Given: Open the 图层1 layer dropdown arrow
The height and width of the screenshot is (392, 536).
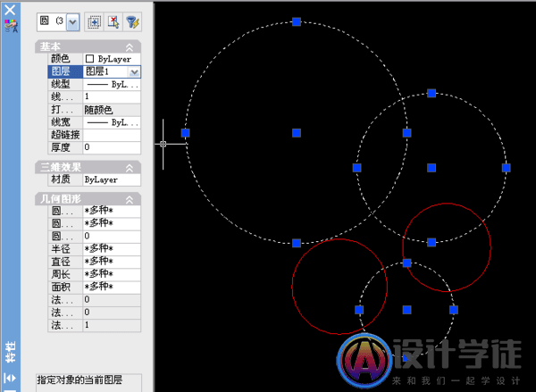Looking at the screenshot, I should pos(134,71).
